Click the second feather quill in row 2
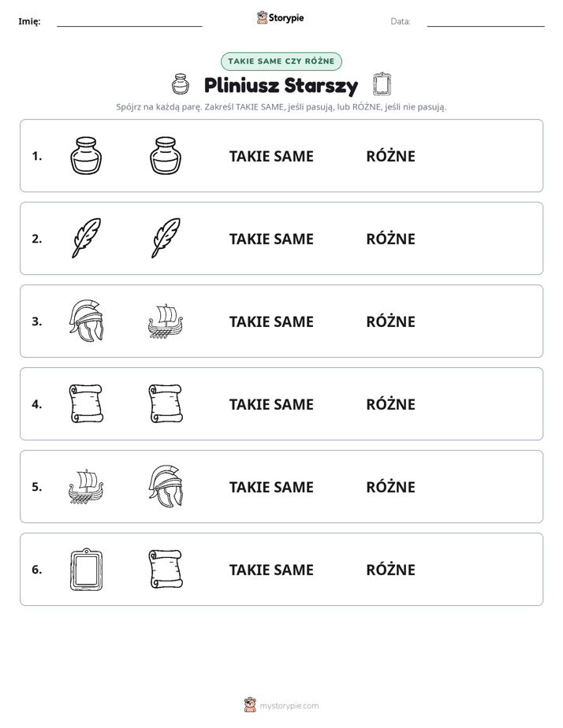 pyautogui.click(x=166, y=238)
